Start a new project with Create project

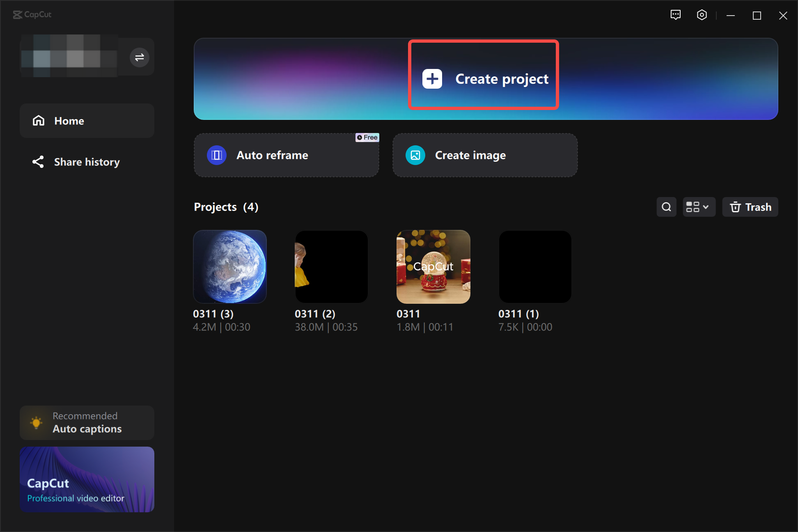click(483, 78)
